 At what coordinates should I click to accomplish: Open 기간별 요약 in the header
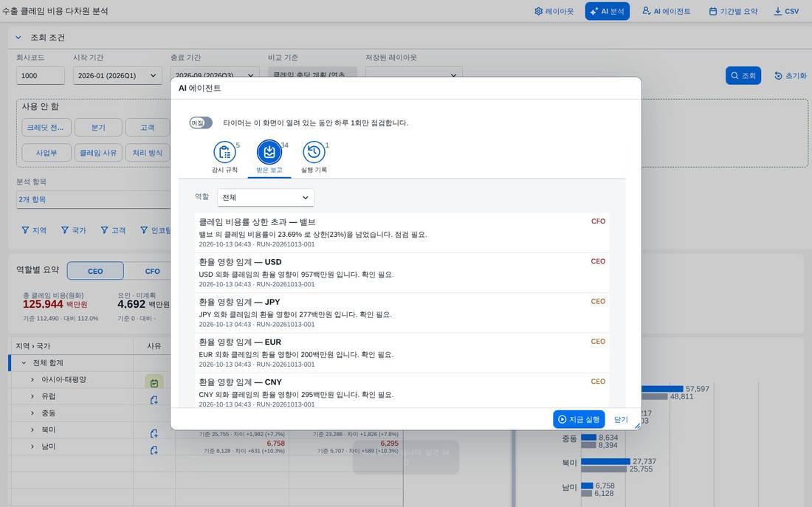(x=733, y=11)
